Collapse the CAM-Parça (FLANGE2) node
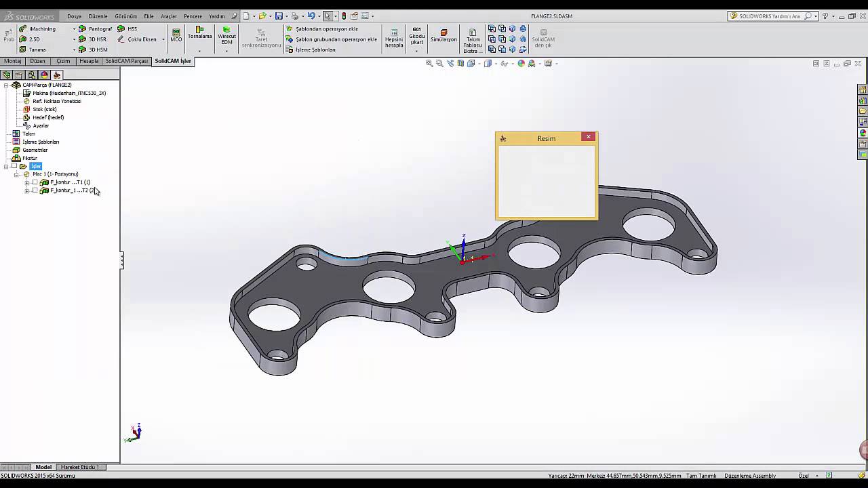Image resolution: width=868 pixels, height=488 pixels. click(6, 85)
